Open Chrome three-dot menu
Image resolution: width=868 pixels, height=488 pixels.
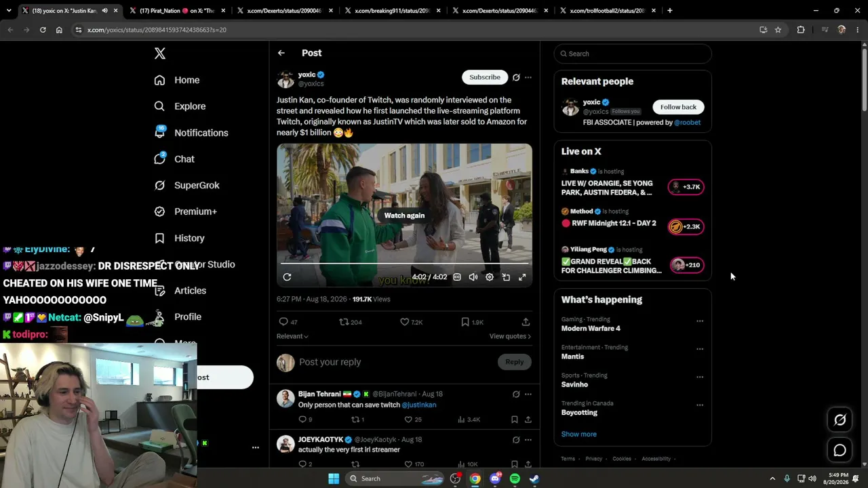[x=858, y=30]
